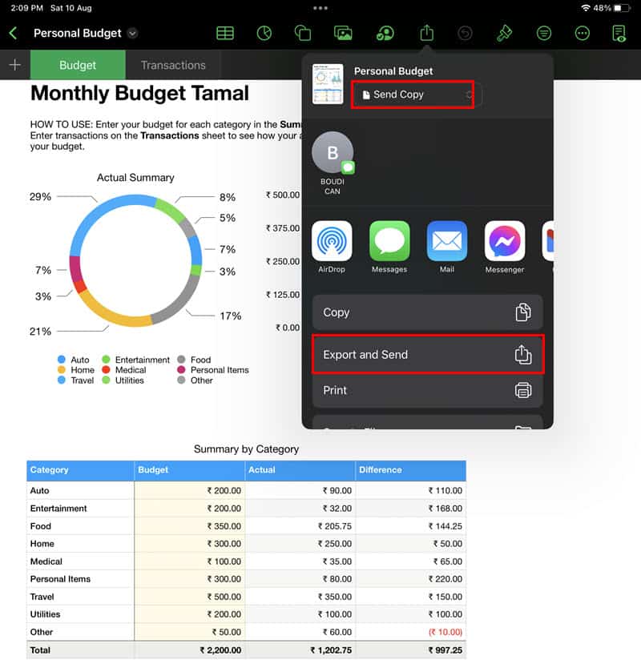Select the Medical difference cell ₹65.00
The image size is (641, 672).
click(411, 561)
